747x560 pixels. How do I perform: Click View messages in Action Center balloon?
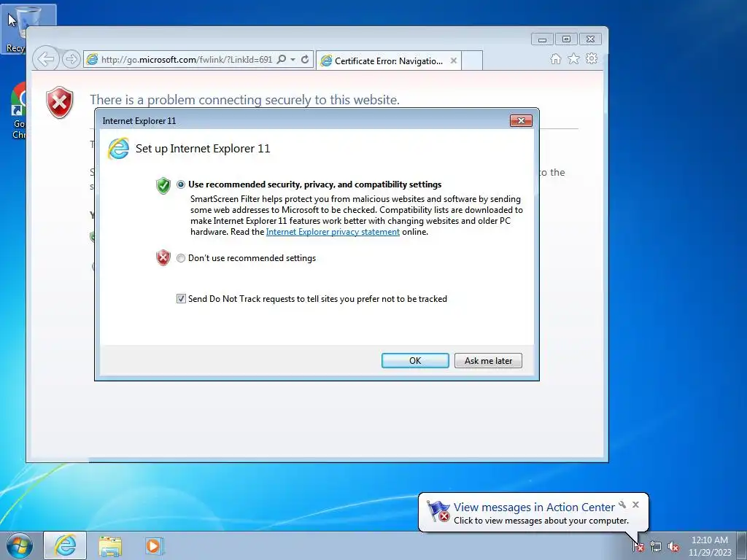[534, 507]
